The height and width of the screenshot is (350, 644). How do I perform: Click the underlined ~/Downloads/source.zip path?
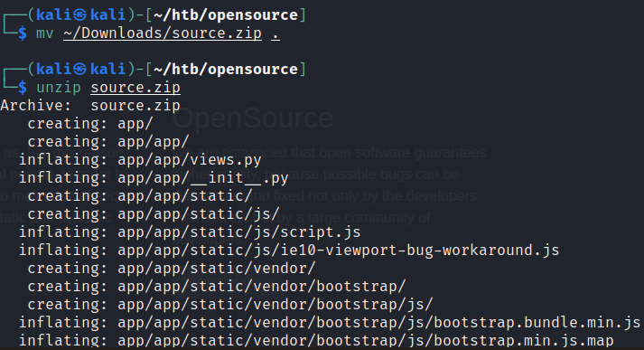163,33
